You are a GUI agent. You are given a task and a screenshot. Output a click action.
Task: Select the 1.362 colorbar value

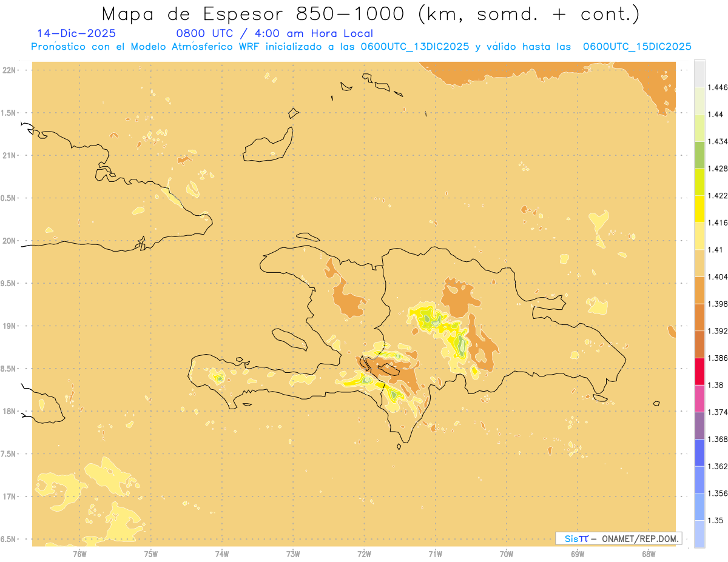[x=717, y=466]
